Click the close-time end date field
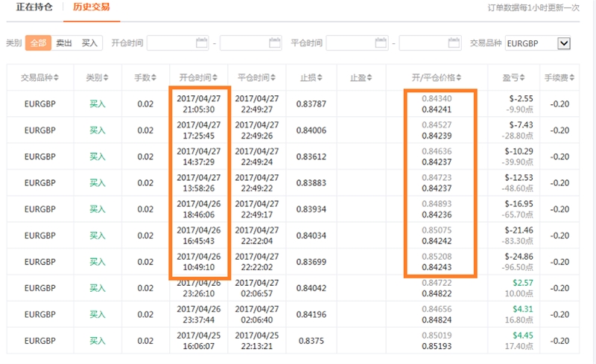This screenshot has height=364, width=596. click(x=431, y=43)
